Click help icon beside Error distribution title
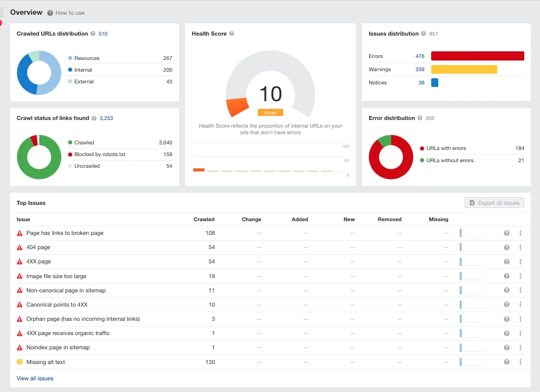This screenshot has height=392, width=540. pyautogui.click(x=420, y=118)
